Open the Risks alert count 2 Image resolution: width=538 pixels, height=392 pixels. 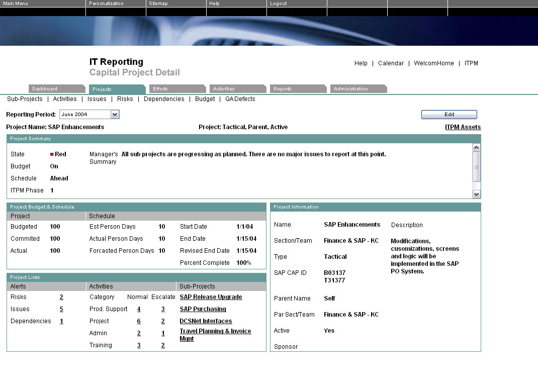tap(61, 297)
